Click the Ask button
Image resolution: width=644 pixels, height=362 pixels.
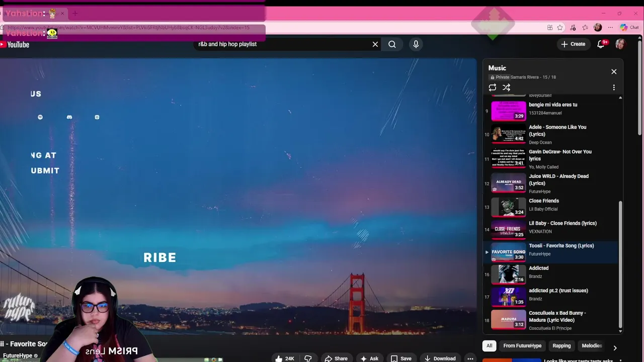[x=369, y=358]
